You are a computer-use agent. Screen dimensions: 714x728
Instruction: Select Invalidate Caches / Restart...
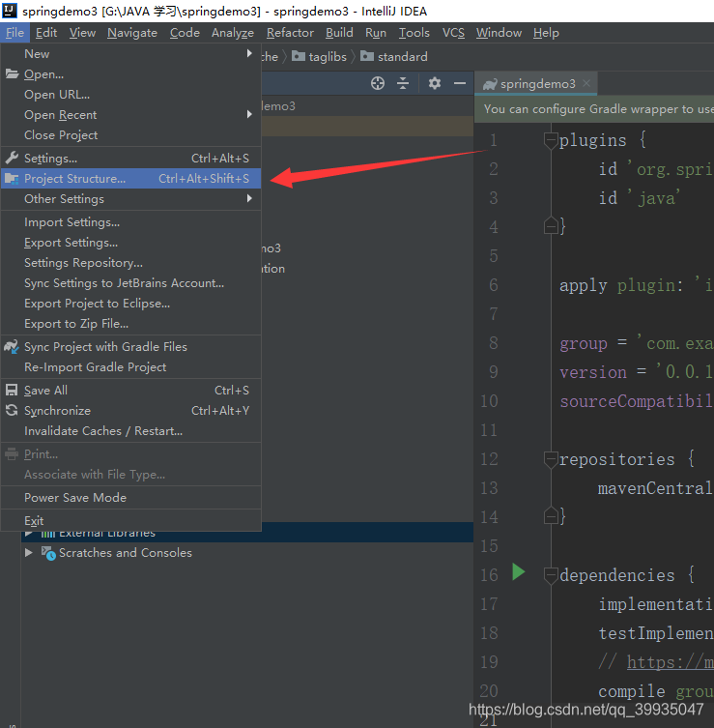point(130,431)
